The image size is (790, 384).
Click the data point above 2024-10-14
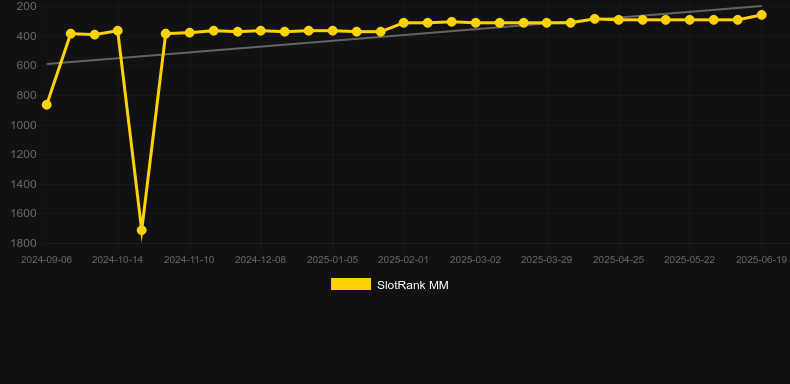(118, 31)
